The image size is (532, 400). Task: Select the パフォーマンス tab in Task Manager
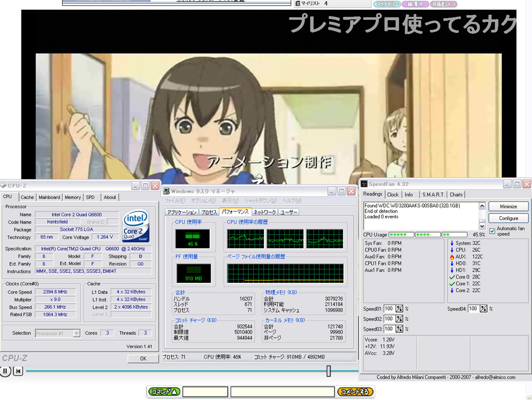(235, 211)
